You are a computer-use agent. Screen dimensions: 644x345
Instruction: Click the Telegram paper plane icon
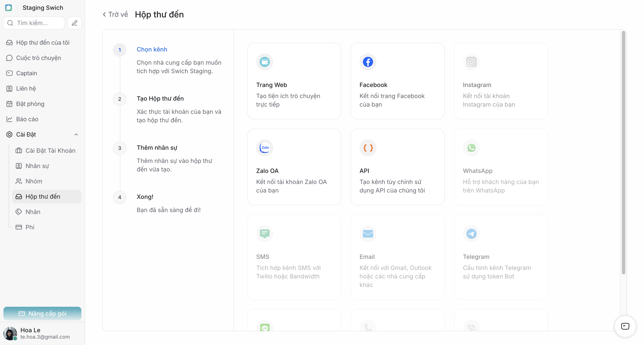(471, 234)
